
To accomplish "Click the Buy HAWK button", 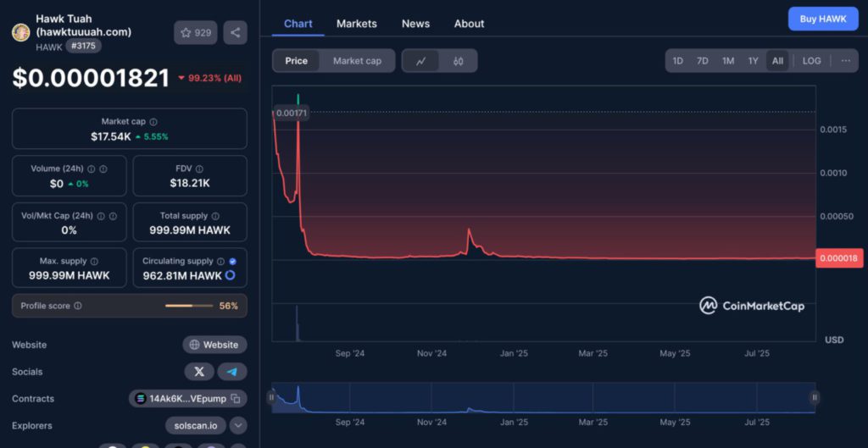I will point(822,19).
